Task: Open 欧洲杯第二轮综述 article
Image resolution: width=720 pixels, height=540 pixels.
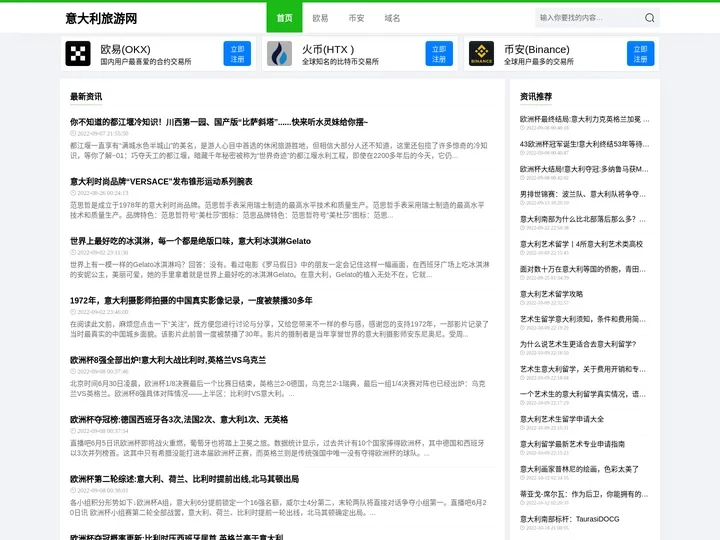Action: pos(184,479)
